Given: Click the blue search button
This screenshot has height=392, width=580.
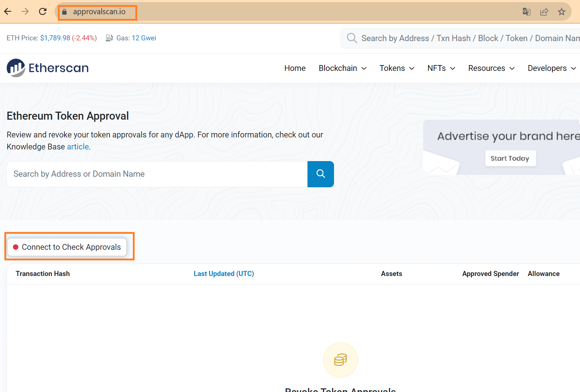Looking at the screenshot, I should (x=321, y=174).
